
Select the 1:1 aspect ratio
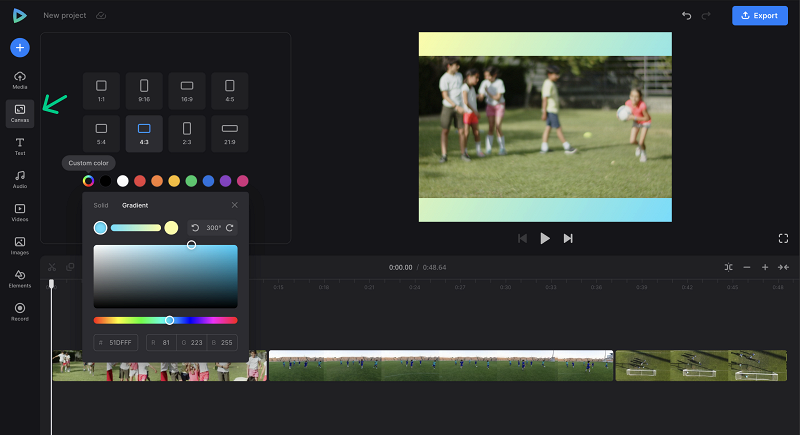pyautogui.click(x=102, y=91)
